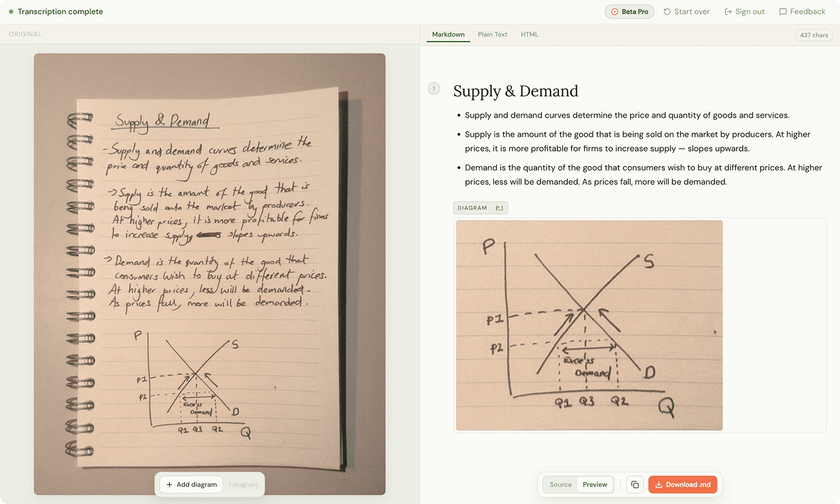Click the Transcription complete status

pos(56,12)
